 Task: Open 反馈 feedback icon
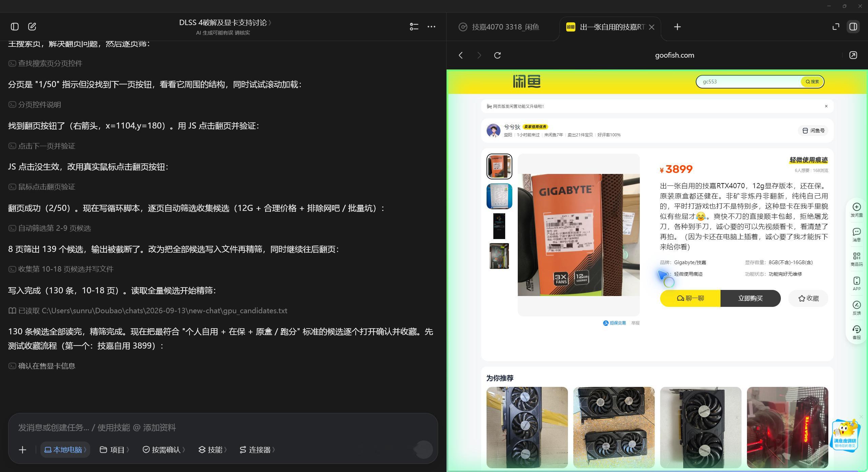[856, 308]
